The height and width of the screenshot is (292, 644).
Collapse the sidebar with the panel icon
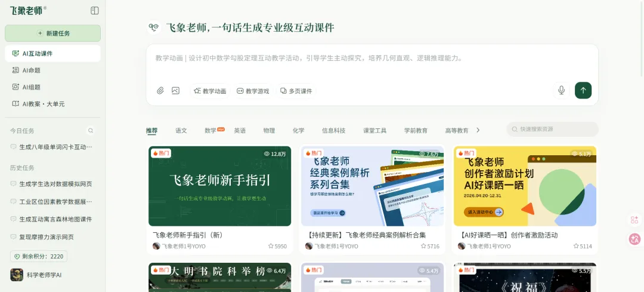coord(94,11)
